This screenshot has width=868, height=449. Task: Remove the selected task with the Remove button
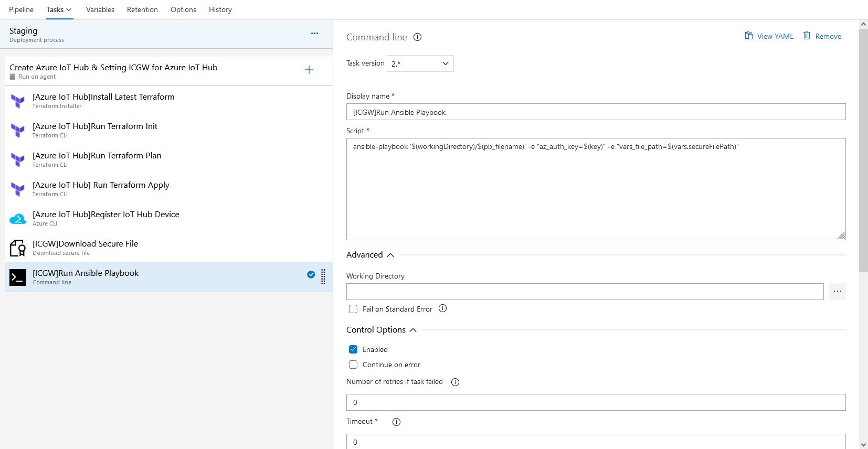coord(822,36)
